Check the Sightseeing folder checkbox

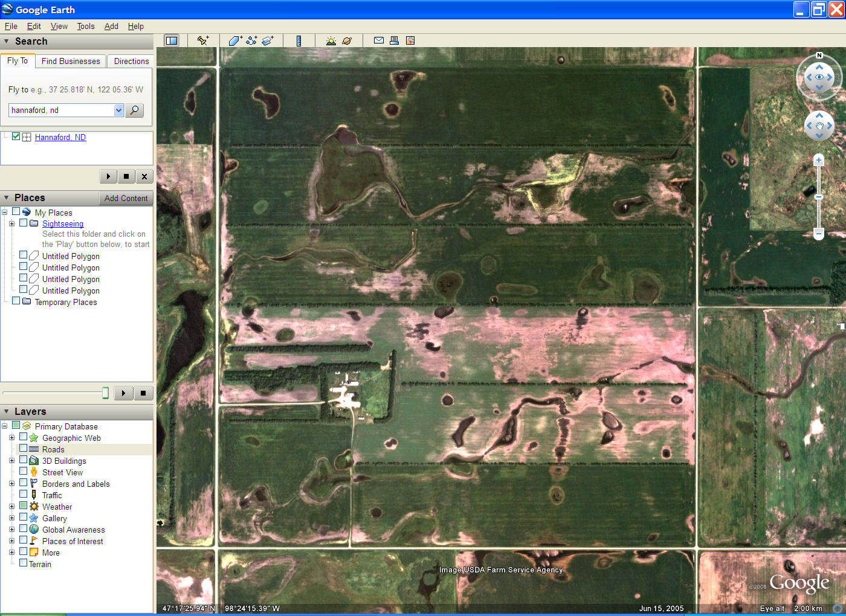point(24,223)
